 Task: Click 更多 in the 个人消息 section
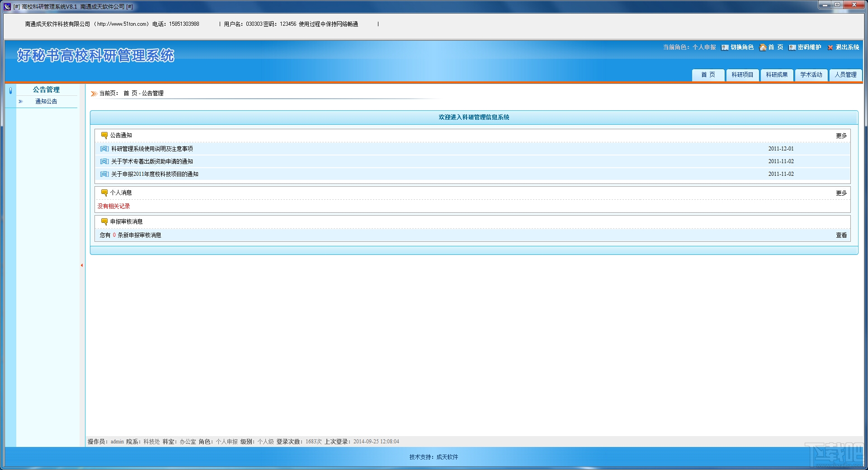(x=841, y=193)
